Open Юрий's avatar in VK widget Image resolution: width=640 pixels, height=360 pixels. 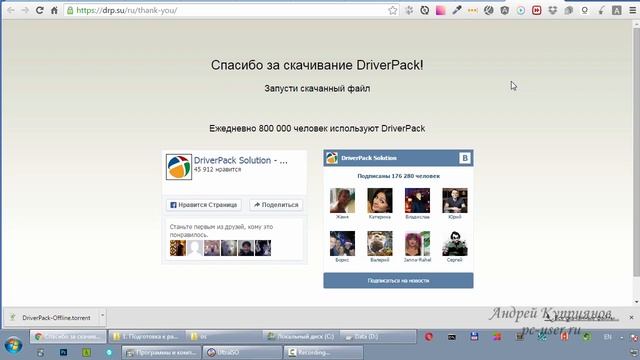click(x=455, y=200)
